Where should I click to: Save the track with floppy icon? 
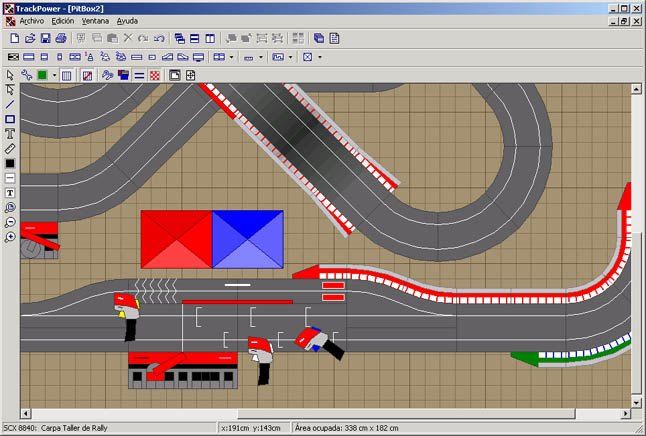45,38
